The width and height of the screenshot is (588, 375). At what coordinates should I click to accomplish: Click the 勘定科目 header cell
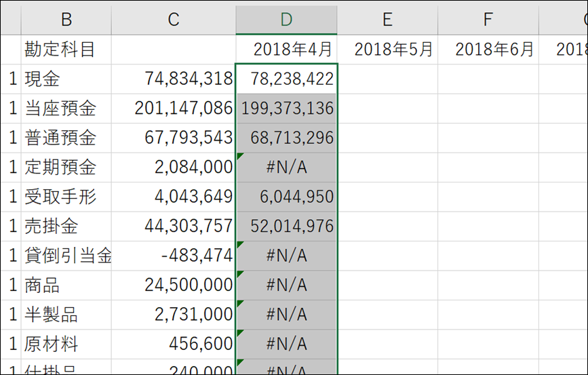66,50
